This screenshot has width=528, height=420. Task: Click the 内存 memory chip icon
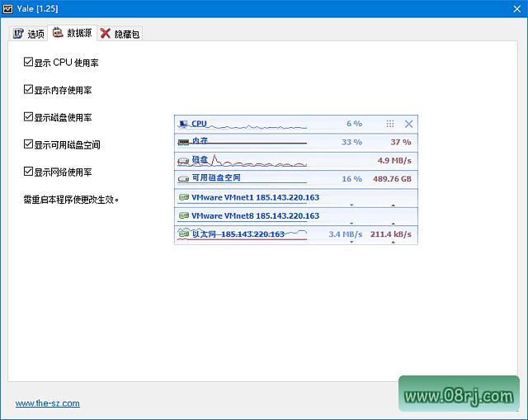183,142
